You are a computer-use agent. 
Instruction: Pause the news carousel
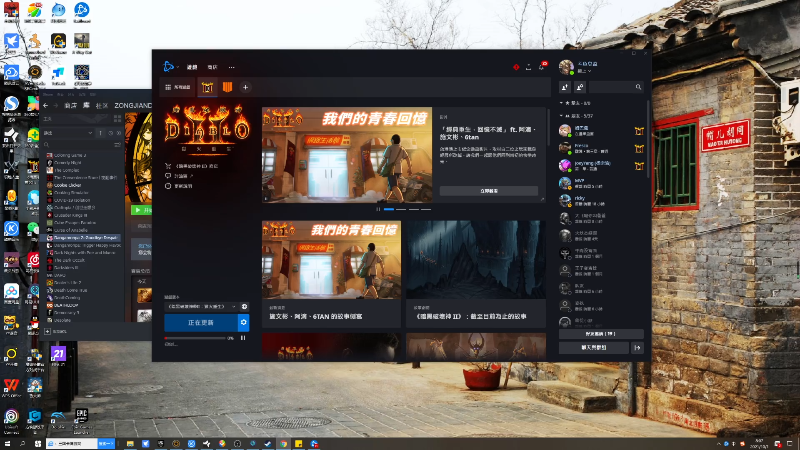[378, 209]
